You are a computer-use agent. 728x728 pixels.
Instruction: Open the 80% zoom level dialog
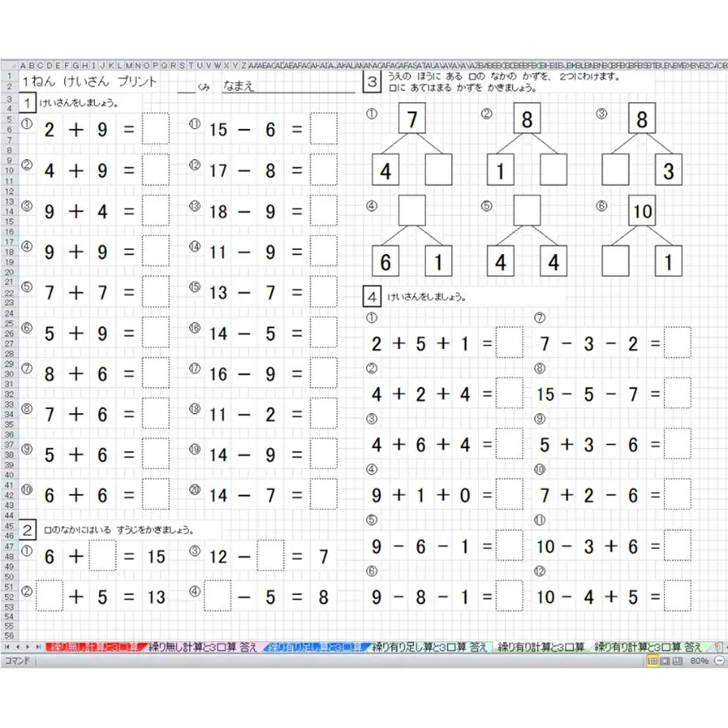[x=699, y=661]
